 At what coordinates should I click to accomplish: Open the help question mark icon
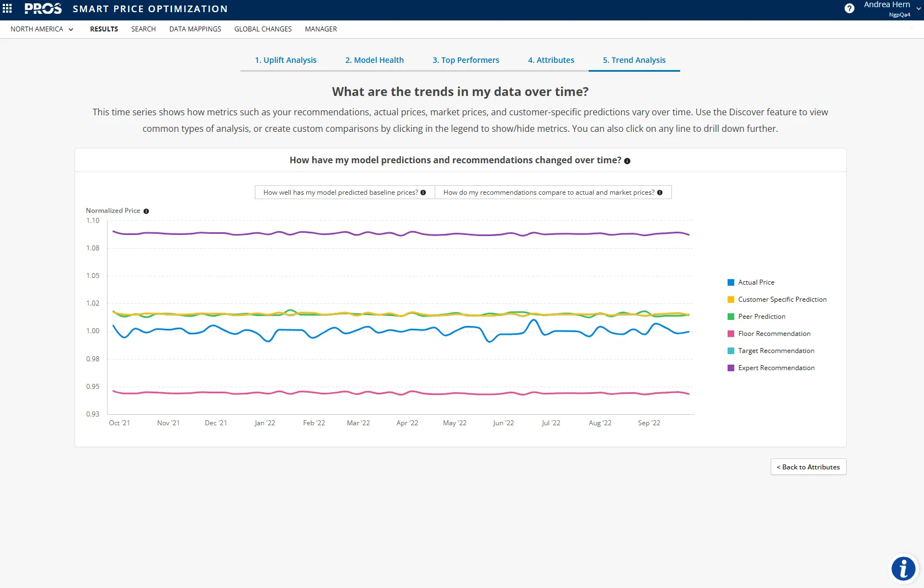(x=849, y=8)
